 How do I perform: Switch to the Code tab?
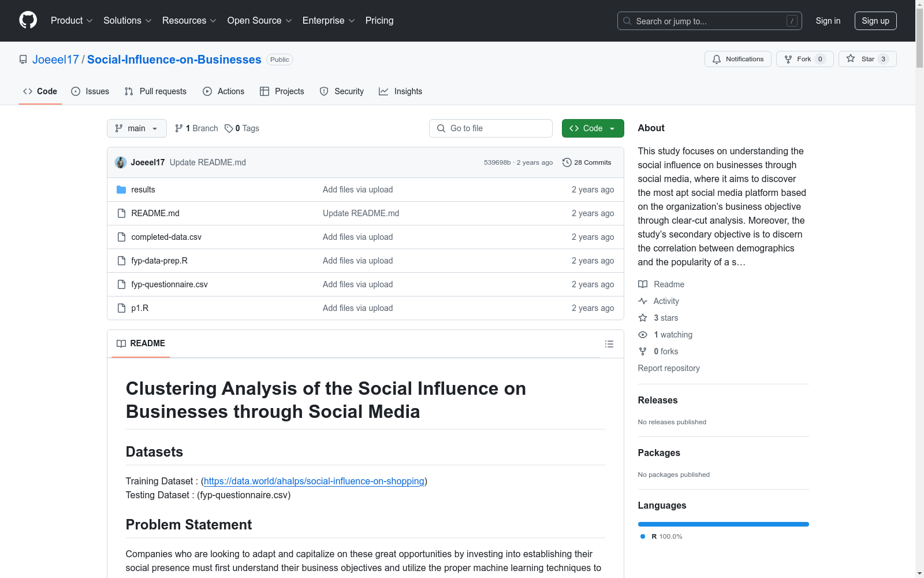click(x=40, y=91)
